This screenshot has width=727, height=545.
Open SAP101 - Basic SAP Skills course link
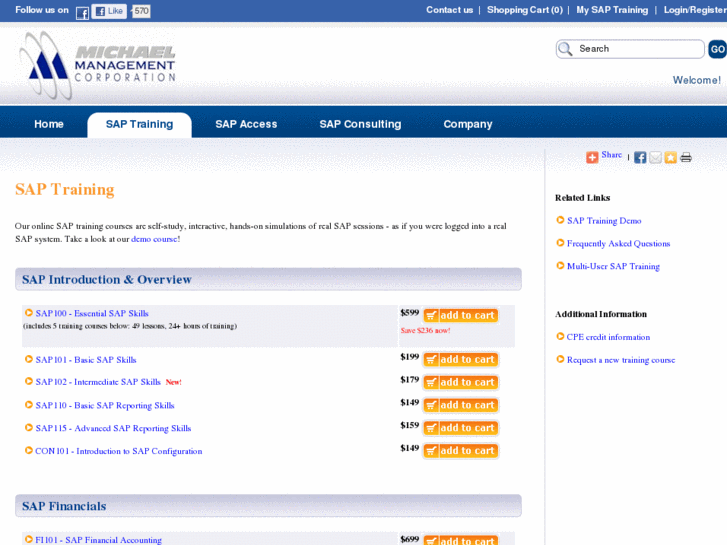86,360
